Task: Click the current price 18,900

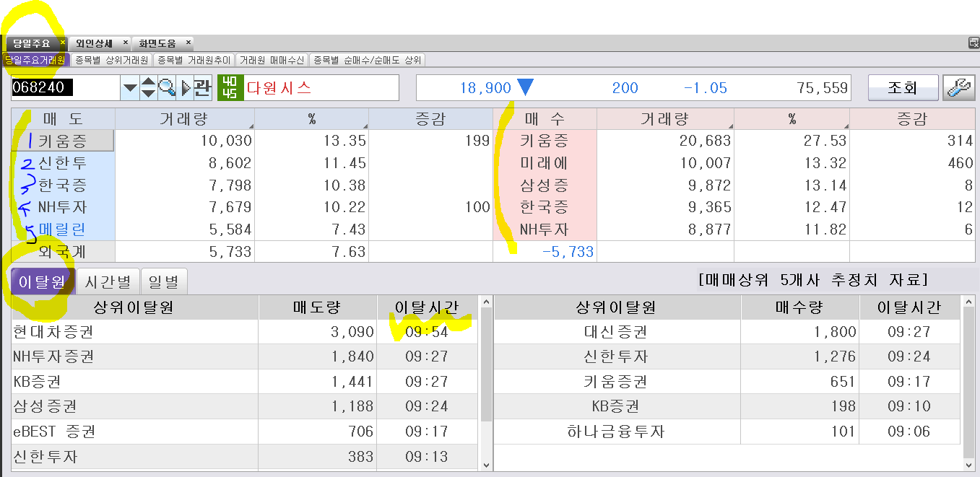Action: tap(485, 88)
